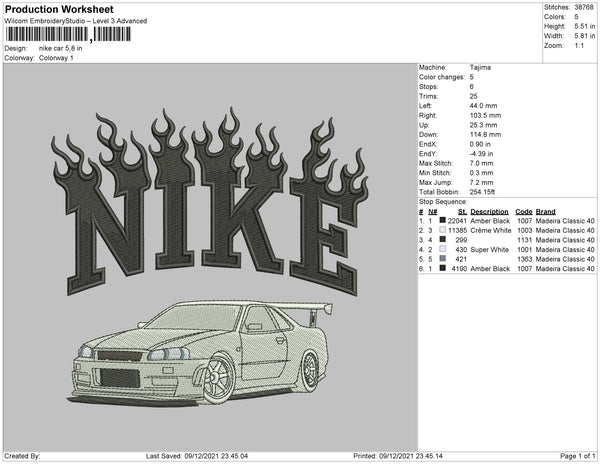600x464 pixels.
Task: Click the Crème White color swatch
Action: (x=443, y=230)
